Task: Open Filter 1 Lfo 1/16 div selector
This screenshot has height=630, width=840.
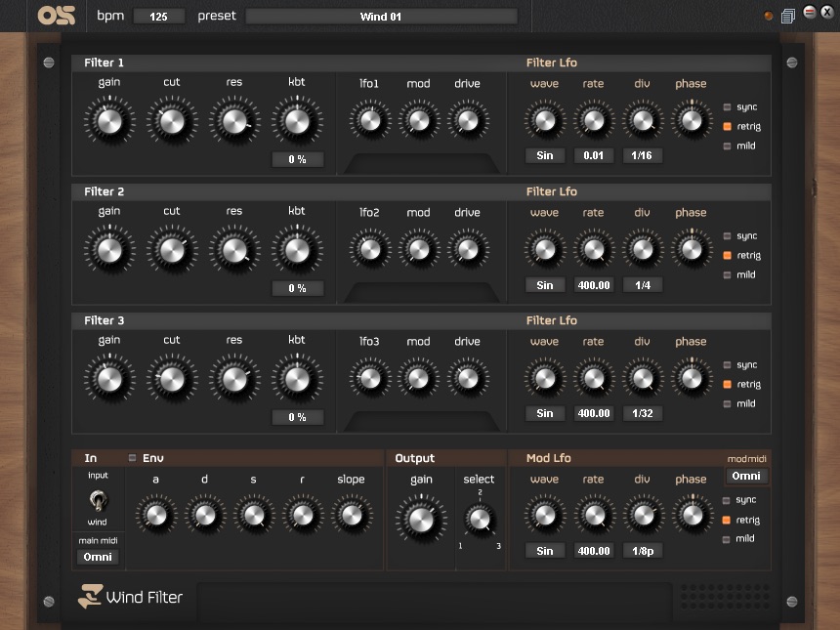Action: click(x=642, y=155)
